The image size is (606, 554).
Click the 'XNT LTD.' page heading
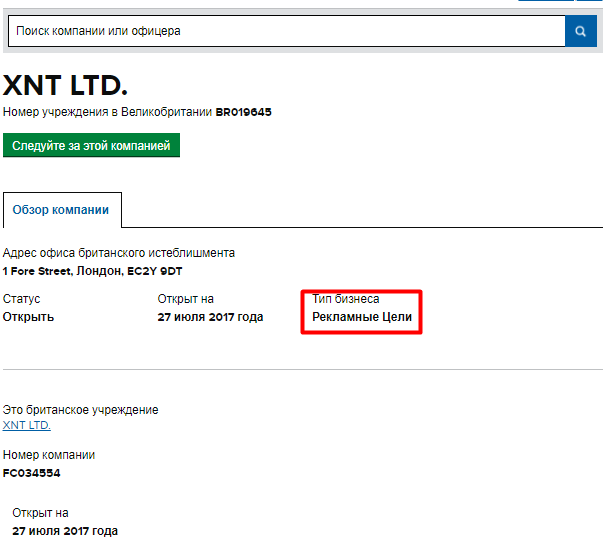(x=66, y=85)
